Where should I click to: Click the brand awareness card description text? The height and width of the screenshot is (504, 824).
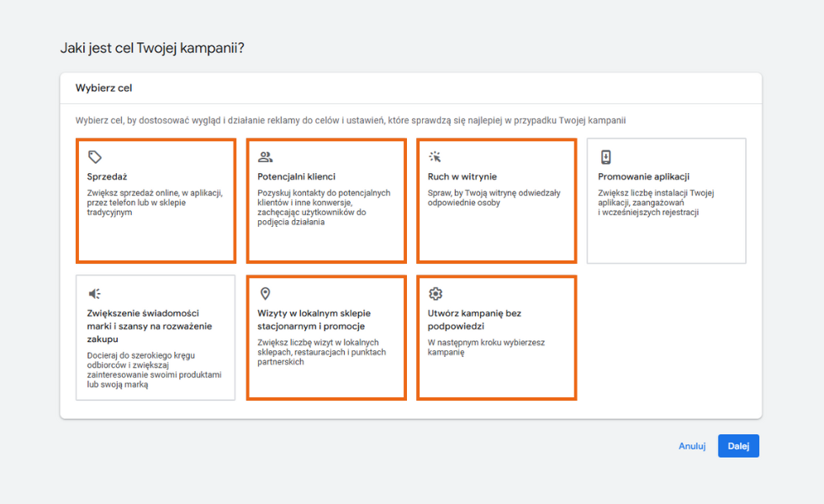coord(154,370)
